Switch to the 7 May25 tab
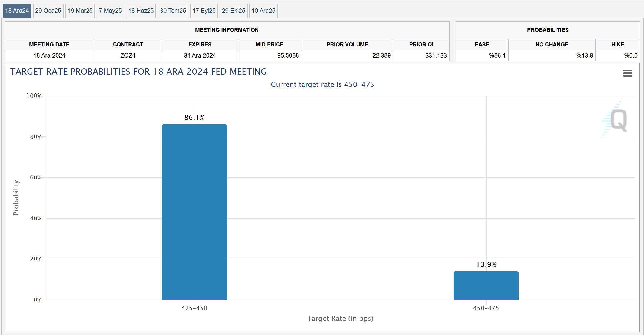The height and width of the screenshot is (335, 644). 110,11
